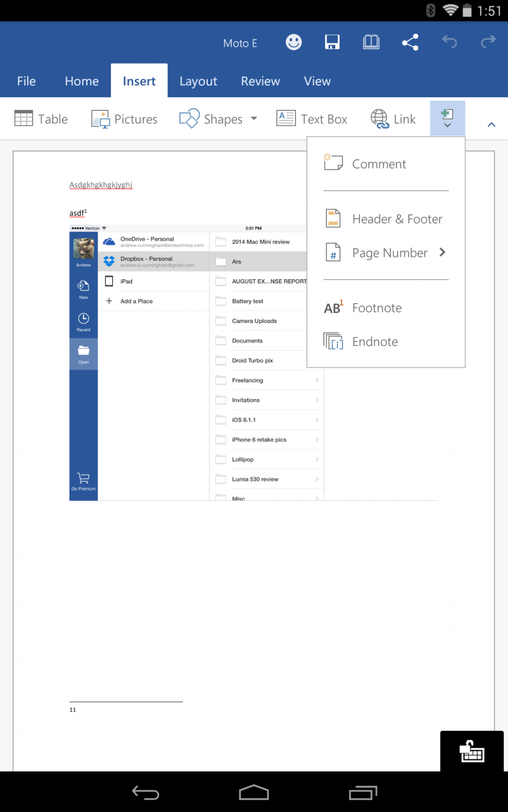Viewport: 508px width, 812px height.
Task: Tap the share icon
Action: tap(410, 42)
